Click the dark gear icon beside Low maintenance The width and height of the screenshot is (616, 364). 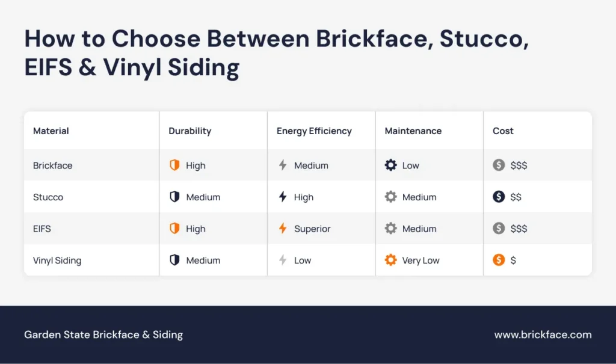click(x=390, y=165)
